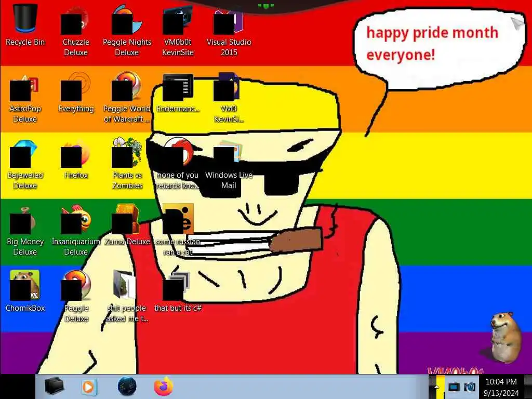Open the black scanner-like taskbar icon

click(x=54, y=387)
